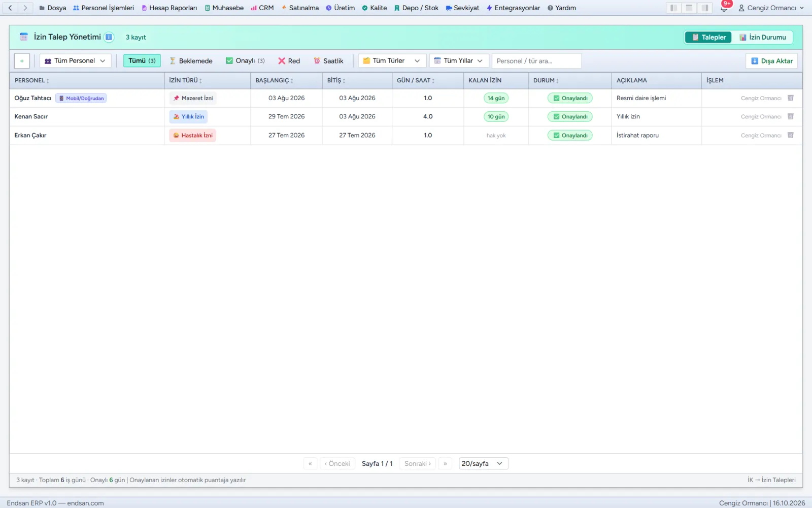Open the Tüm Personel dropdown
Image resolution: width=812 pixels, height=508 pixels.
75,61
